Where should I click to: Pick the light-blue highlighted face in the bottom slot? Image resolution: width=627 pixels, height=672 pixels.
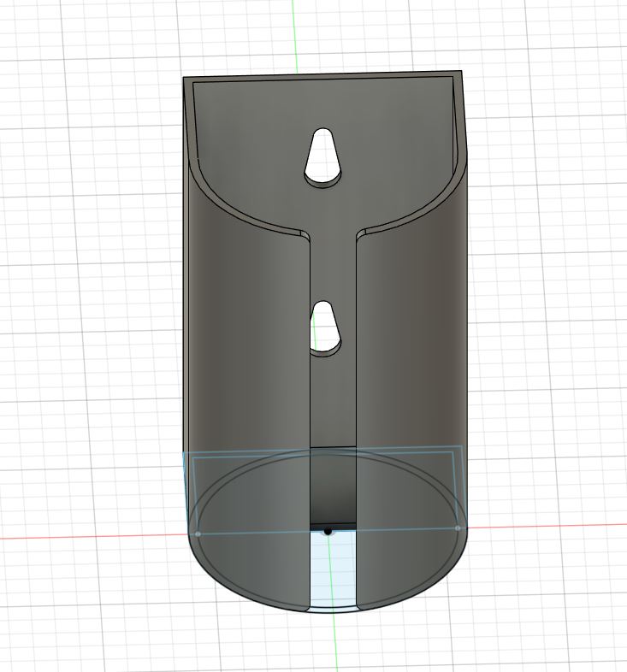coord(334,568)
